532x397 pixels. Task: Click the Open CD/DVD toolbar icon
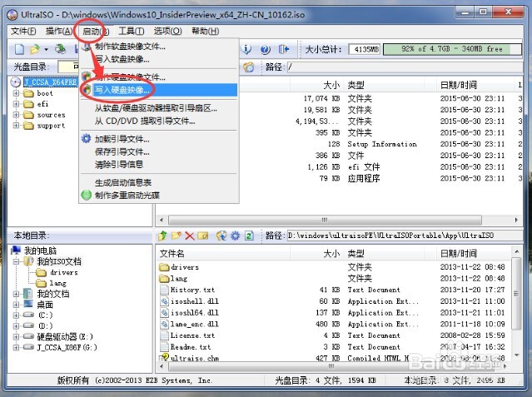(61, 50)
